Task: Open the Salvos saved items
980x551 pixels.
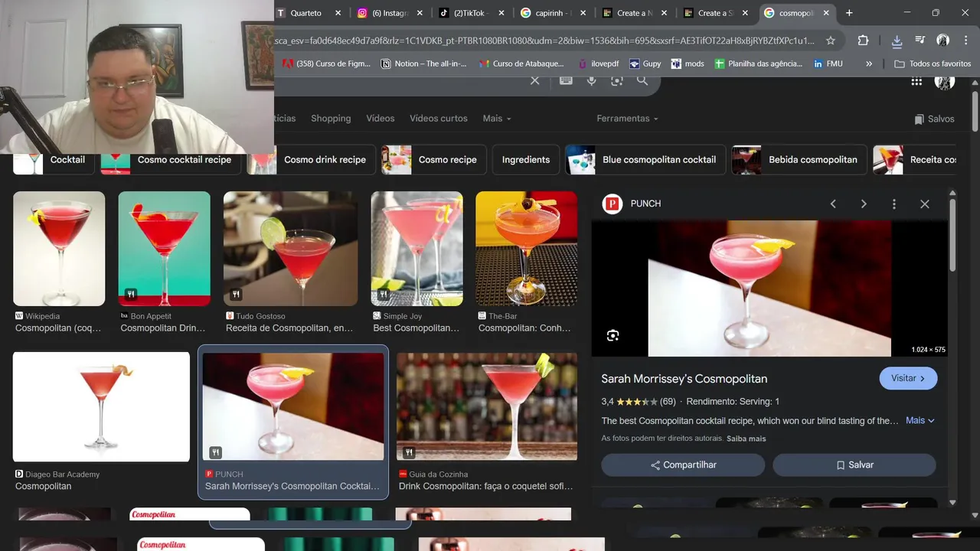Action: click(934, 119)
